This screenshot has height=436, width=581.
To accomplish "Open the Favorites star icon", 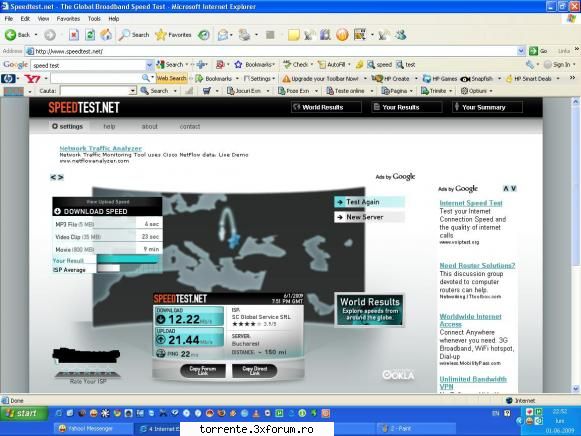I will click(160, 35).
